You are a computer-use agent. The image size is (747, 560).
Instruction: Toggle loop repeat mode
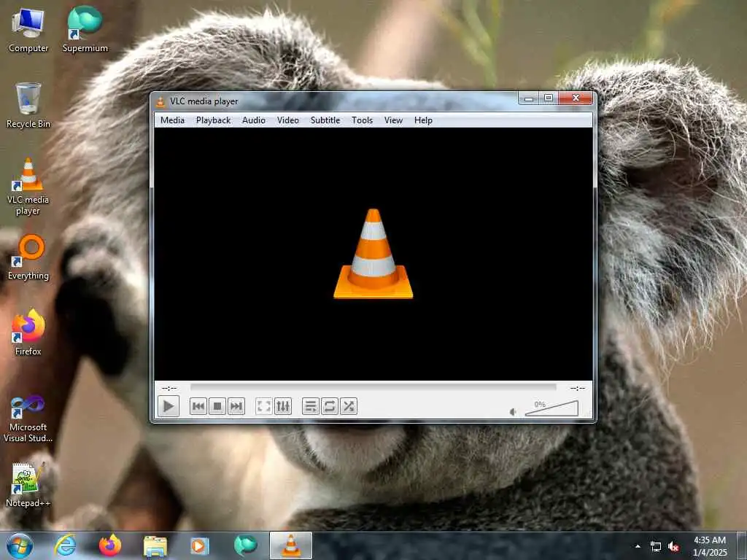pyautogui.click(x=329, y=406)
